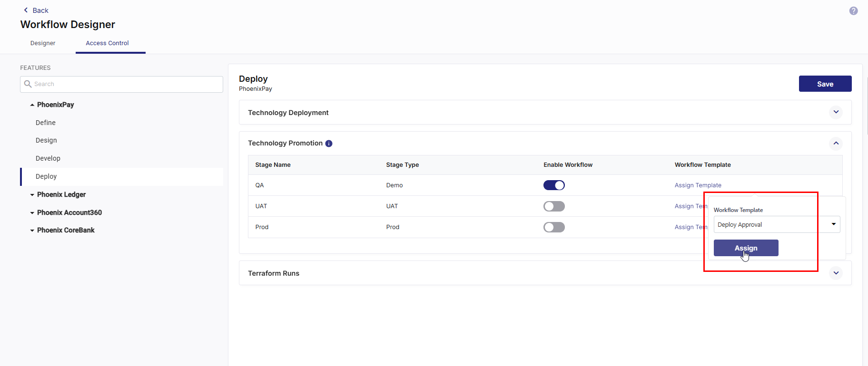Select Develop under PhoenixPay
Screen dimensions: 868x366
[48, 158]
